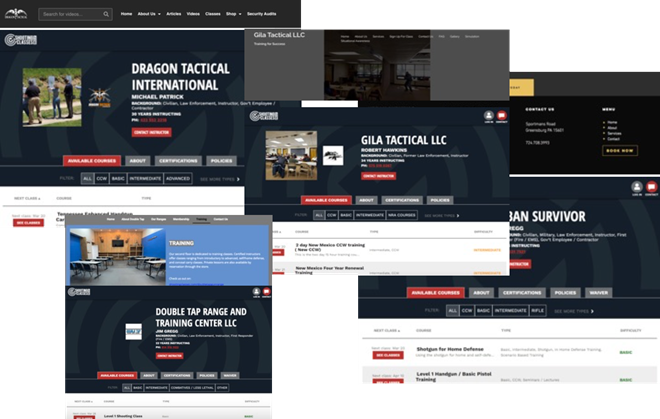Focus the Search for videos field
The image size is (660, 419).
click(75, 14)
